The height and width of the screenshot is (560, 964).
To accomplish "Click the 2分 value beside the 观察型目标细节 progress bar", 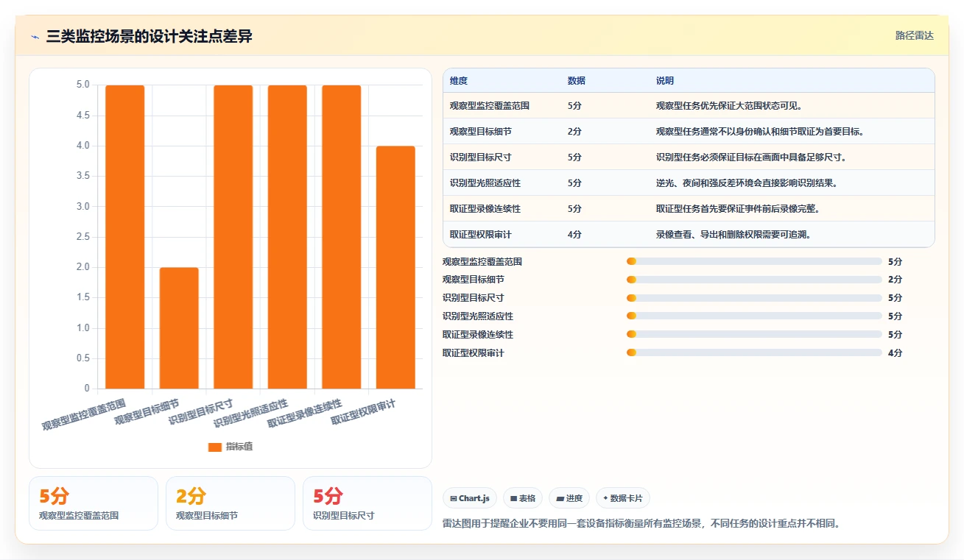I will [x=895, y=280].
